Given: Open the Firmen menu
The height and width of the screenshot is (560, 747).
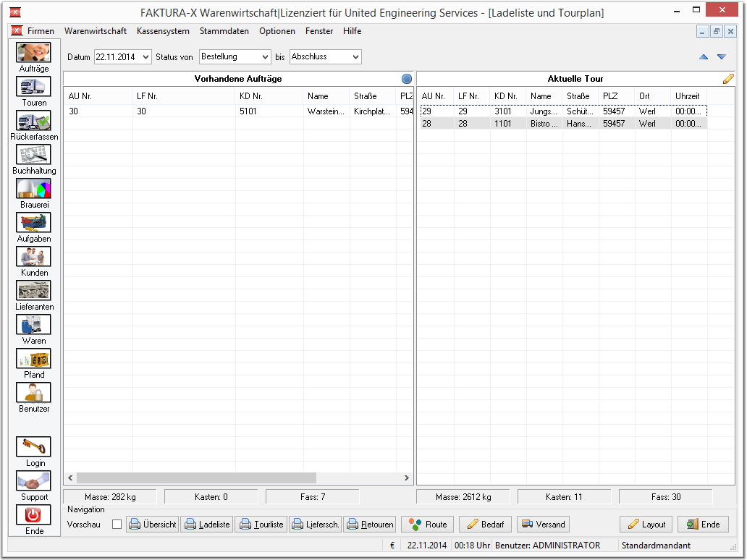Looking at the screenshot, I should pos(41,31).
